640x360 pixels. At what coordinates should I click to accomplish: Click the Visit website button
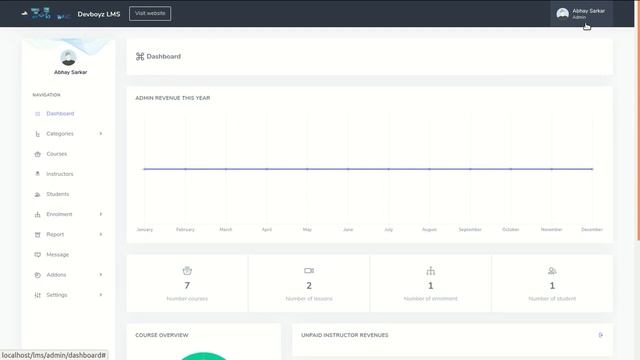150,13
